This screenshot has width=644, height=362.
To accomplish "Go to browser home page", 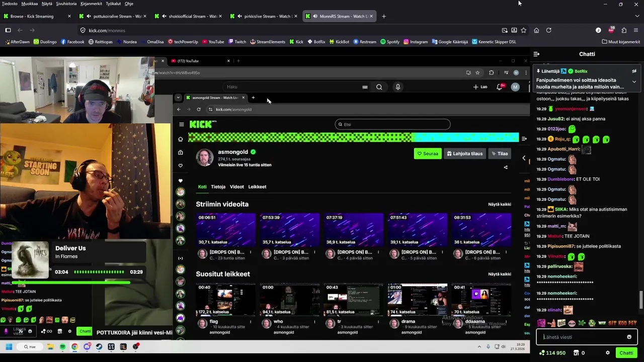I will tap(536, 30).
